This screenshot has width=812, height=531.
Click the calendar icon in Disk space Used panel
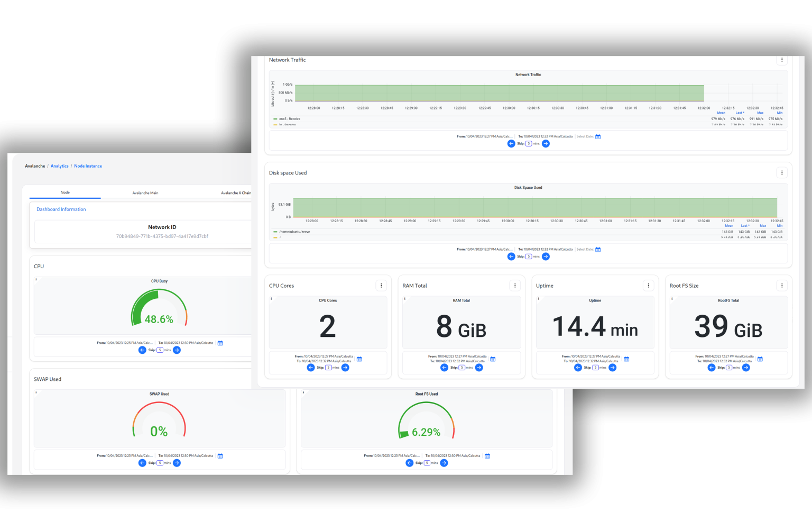click(598, 249)
